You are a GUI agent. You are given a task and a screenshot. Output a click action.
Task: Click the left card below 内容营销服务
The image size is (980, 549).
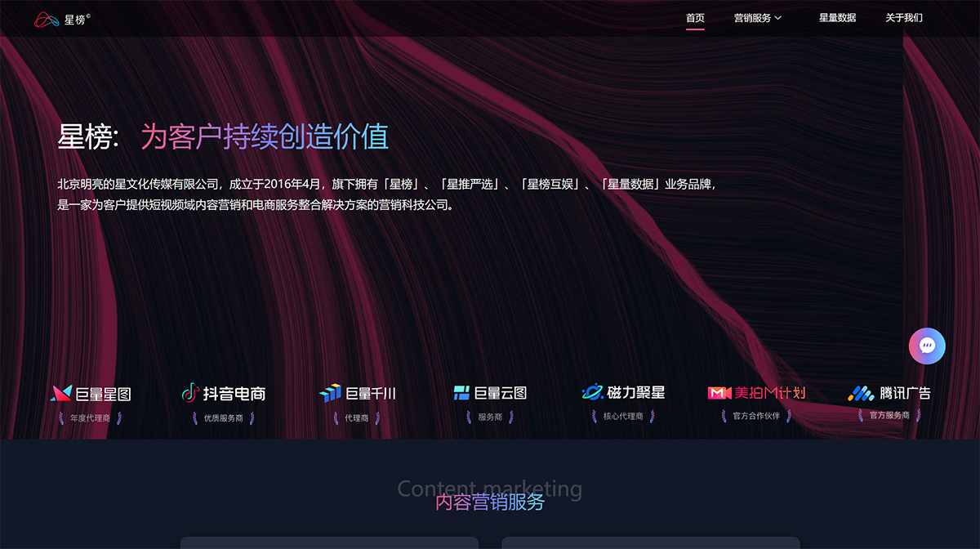tap(330, 545)
